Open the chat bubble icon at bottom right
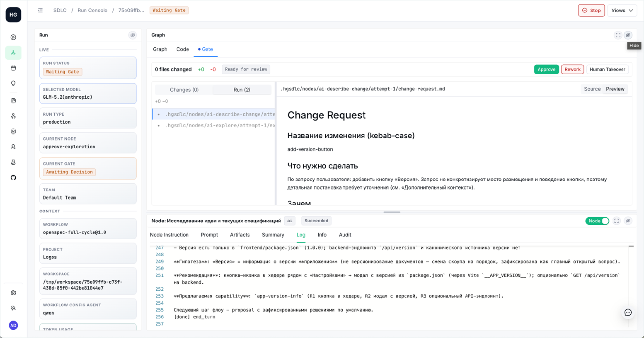The width and height of the screenshot is (644, 338). pos(628,313)
